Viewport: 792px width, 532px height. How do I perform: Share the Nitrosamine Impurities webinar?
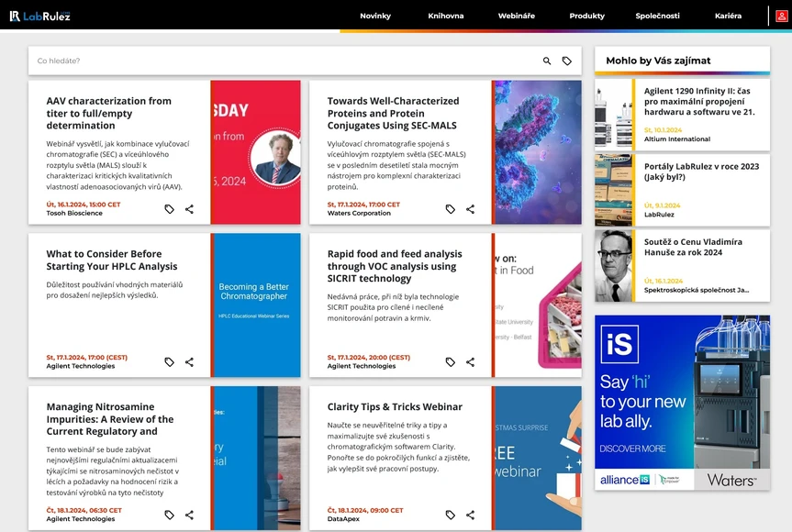click(189, 515)
